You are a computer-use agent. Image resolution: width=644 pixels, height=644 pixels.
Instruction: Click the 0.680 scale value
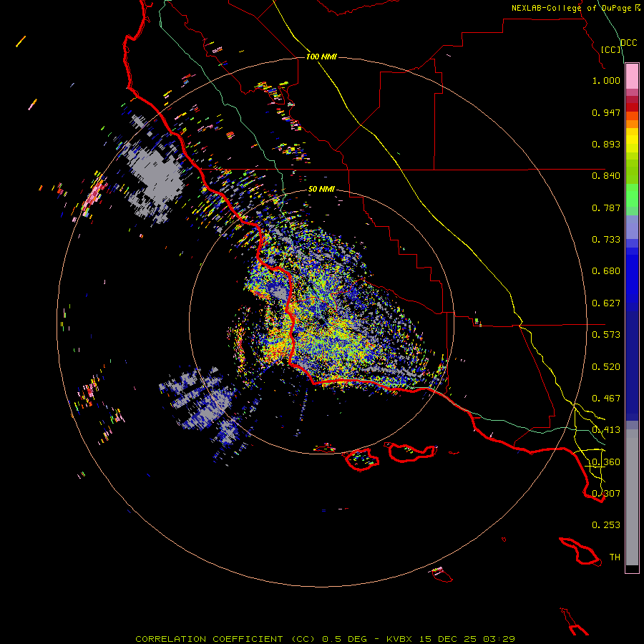tap(606, 271)
